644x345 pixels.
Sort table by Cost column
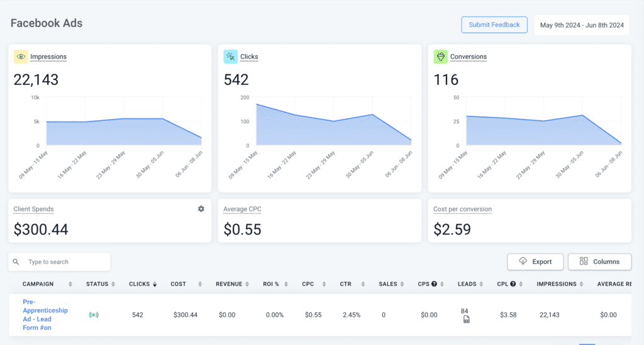(x=200, y=284)
